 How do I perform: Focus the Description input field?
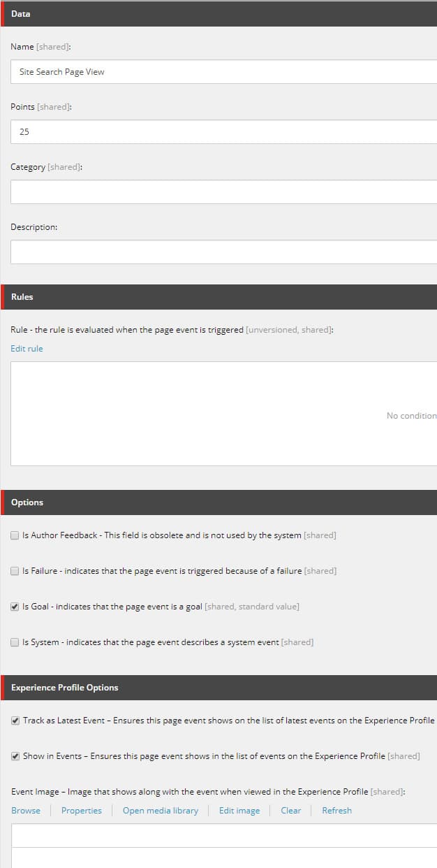point(223,252)
